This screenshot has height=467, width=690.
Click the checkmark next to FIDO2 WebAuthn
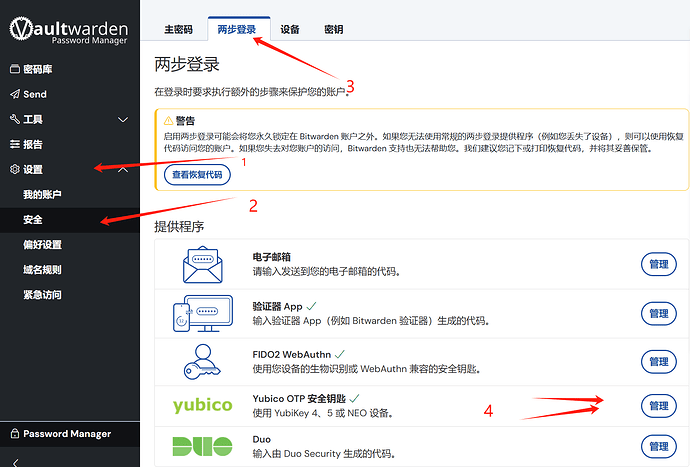tap(340, 354)
